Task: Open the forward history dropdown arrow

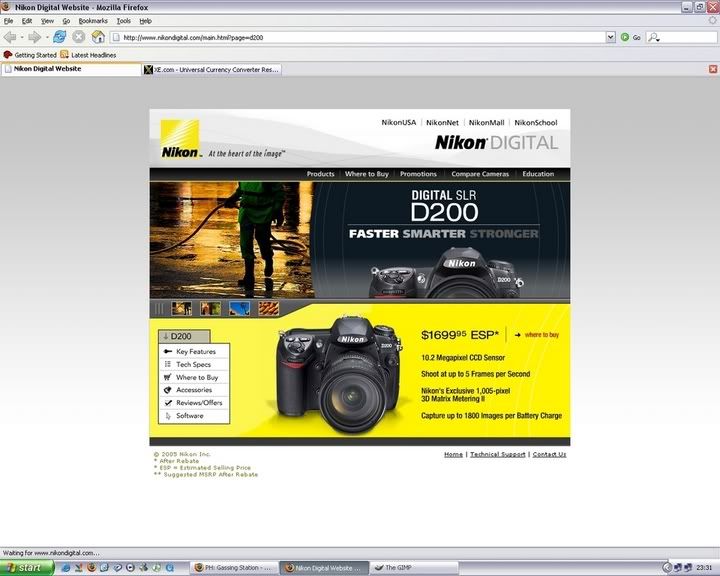Action: [x=46, y=37]
